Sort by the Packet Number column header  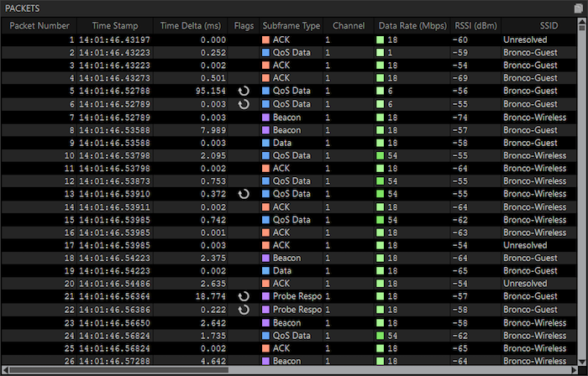point(39,26)
